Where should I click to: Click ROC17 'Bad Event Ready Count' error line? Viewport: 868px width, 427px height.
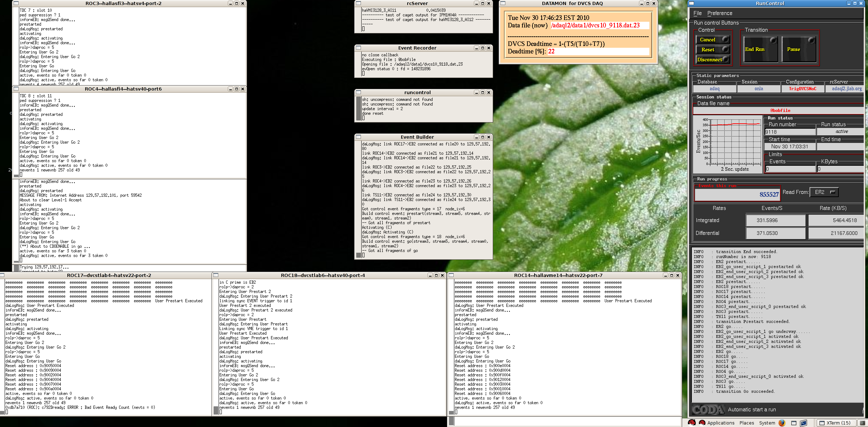80,407
